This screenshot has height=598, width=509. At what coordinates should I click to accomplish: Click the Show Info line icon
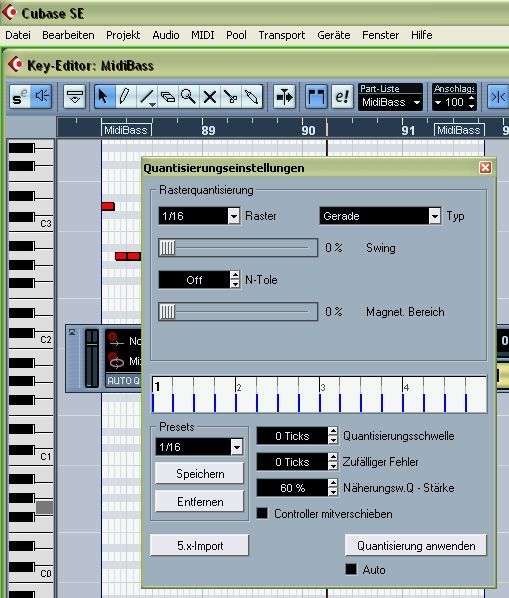(74, 97)
